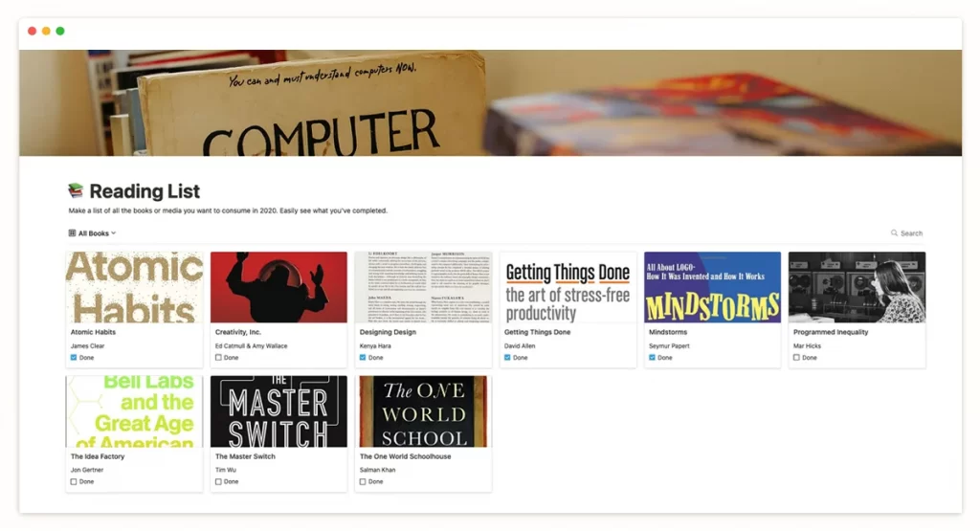The height and width of the screenshot is (531, 980).
Task: Click the page description about 2020 books
Action: (228, 210)
